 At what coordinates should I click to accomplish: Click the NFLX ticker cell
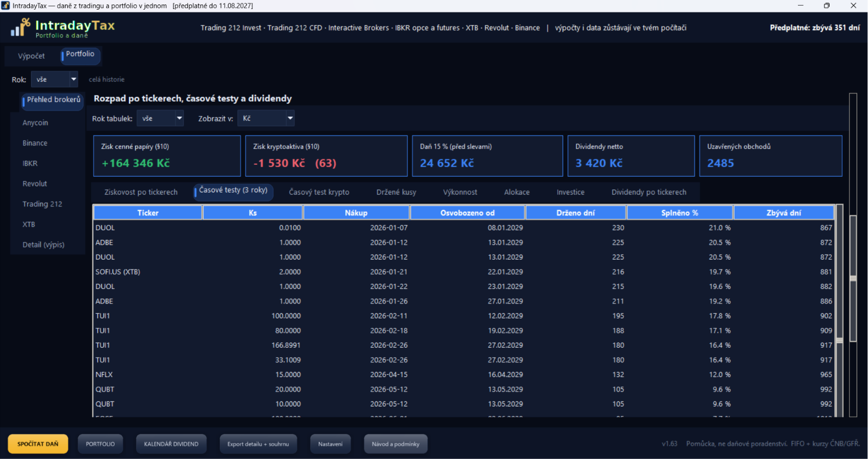point(104,374)
